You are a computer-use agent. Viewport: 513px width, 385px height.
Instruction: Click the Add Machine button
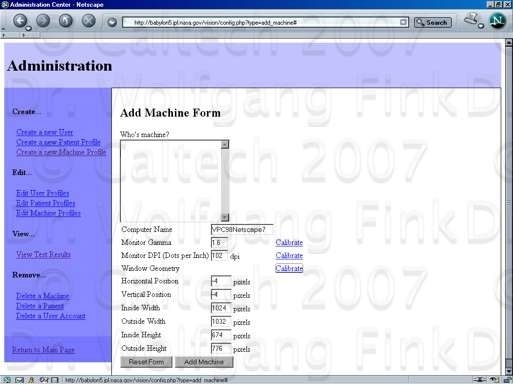point(204,362)
